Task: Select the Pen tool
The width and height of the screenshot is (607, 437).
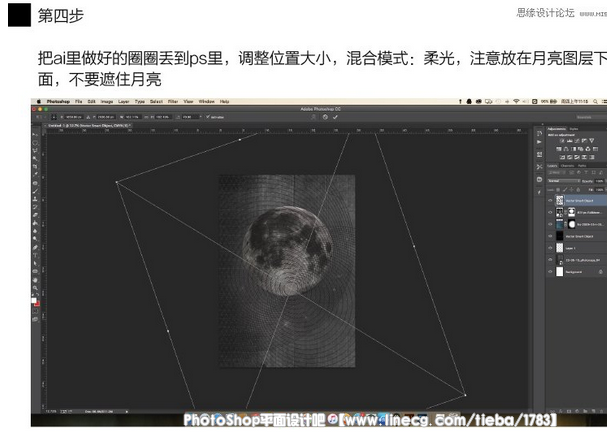Action: click(x=35, y=247)
